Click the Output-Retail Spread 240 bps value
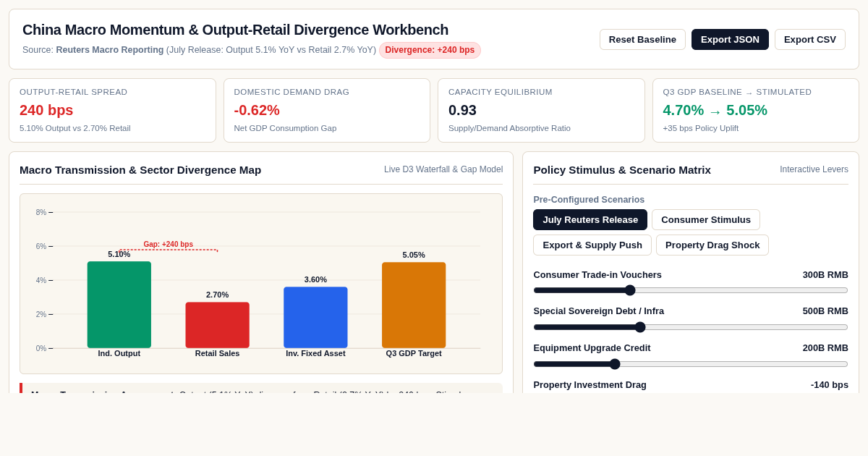868x456 pixels. click(46, 110)
